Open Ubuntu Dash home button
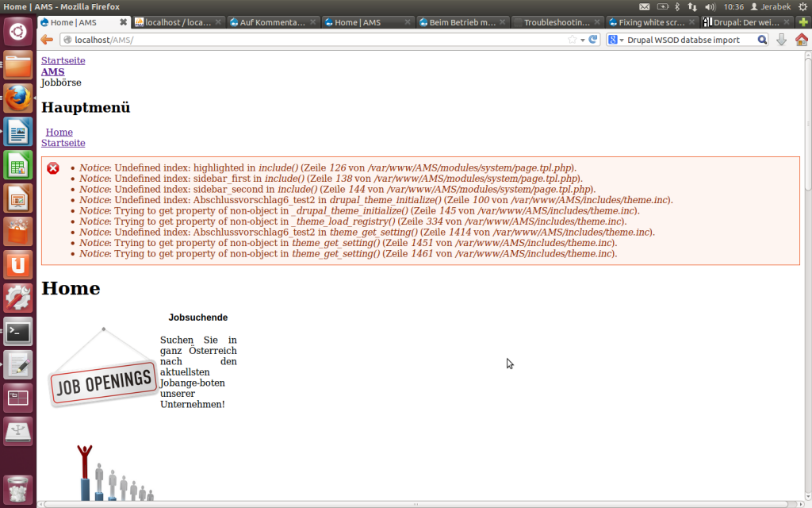This screenshot has height=508, width=812. click(17, 32)
